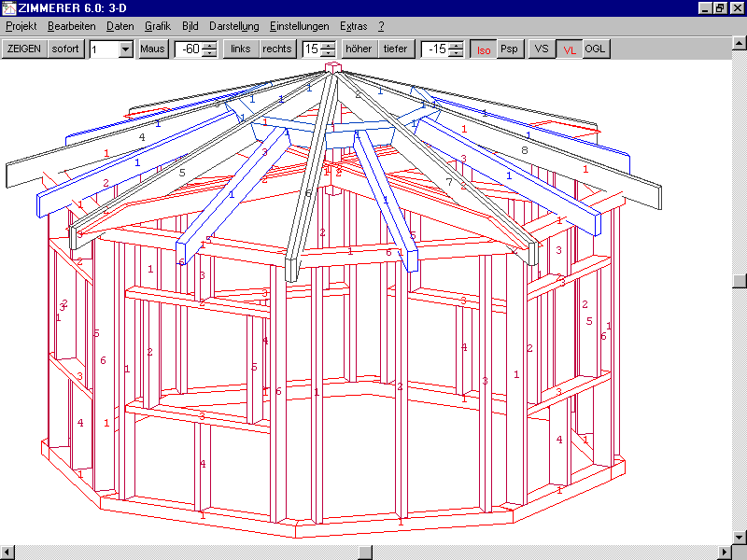Click the step value field showing 15
Image resolution: width=747 pixels, height=560 pixels.
coord(311,49)
